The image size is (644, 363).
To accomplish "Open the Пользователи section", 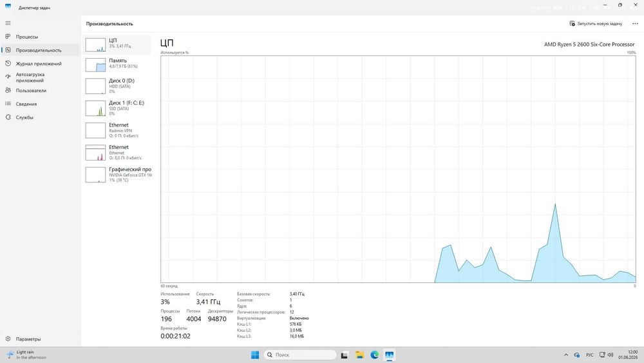I will click(x=40, y=90).
